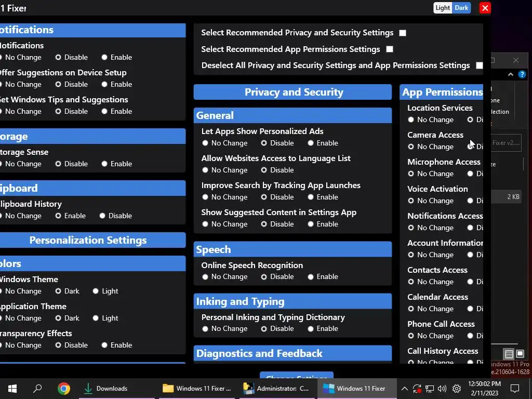Select Light for Windows Theme
This screenshot has height=399, width=532.
96,291
